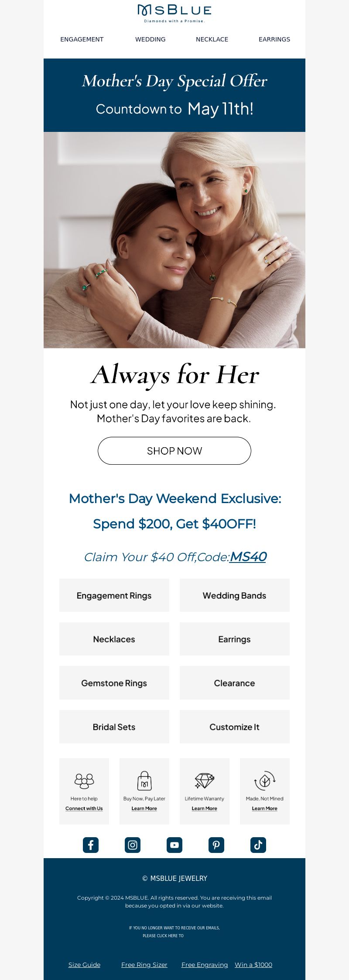Open the EARRINGS menu item
Image resolution: width=349 pixels, height=980 pixels.
coord(274,39)
